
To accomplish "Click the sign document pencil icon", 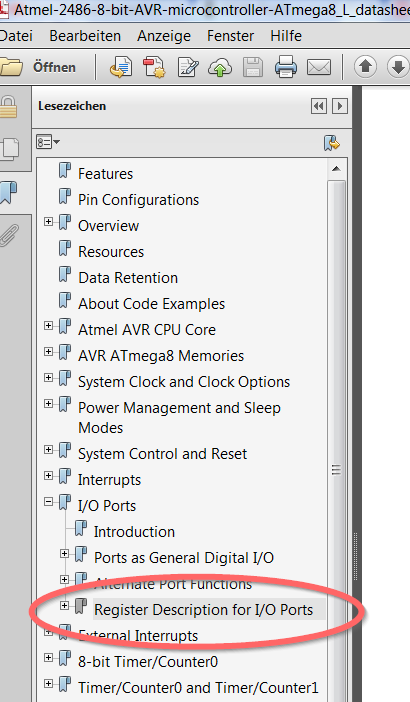I will 188,67.
